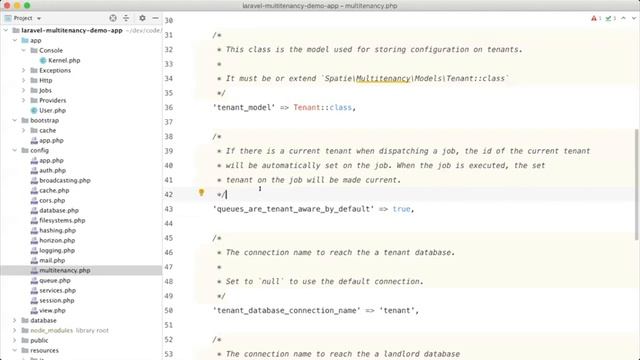640x360 pixels.
Task: Click 'queues_are_tenant_aware_by_default' key
Action: point(293,209)
